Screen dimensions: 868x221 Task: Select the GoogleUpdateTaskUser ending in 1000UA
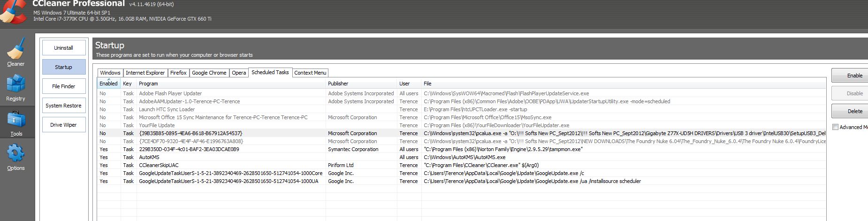point(462,181)
